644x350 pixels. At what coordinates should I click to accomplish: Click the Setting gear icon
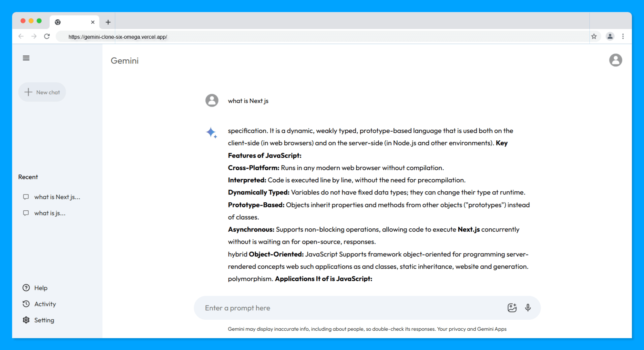point(26,320)
